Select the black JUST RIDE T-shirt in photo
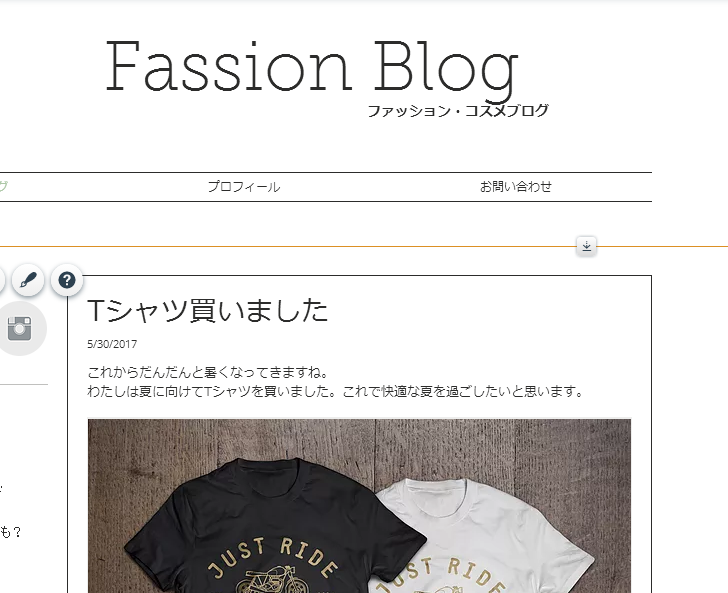The width and height of the screenshot is (728, 593). (x=272, y=527)
